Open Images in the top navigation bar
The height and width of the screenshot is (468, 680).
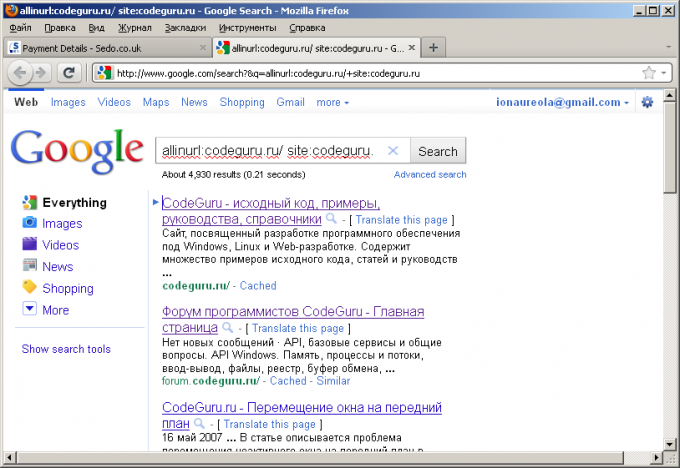pos(68,102)
